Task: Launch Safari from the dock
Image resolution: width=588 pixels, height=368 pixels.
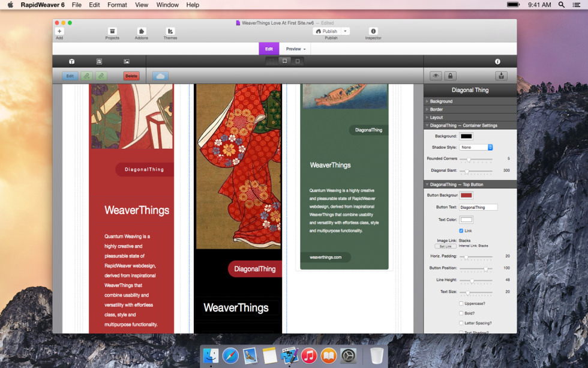Action: 230,355
